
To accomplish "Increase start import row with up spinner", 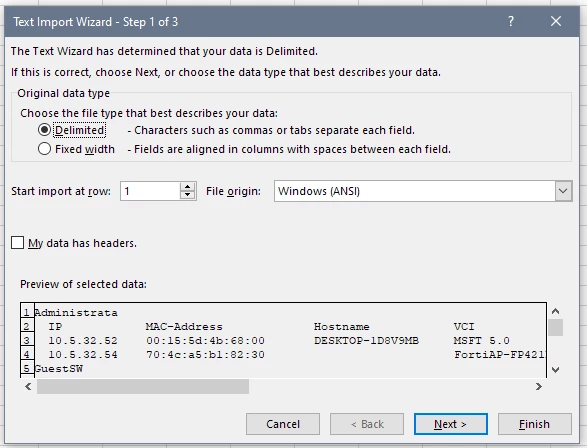I will click(188, 186).
